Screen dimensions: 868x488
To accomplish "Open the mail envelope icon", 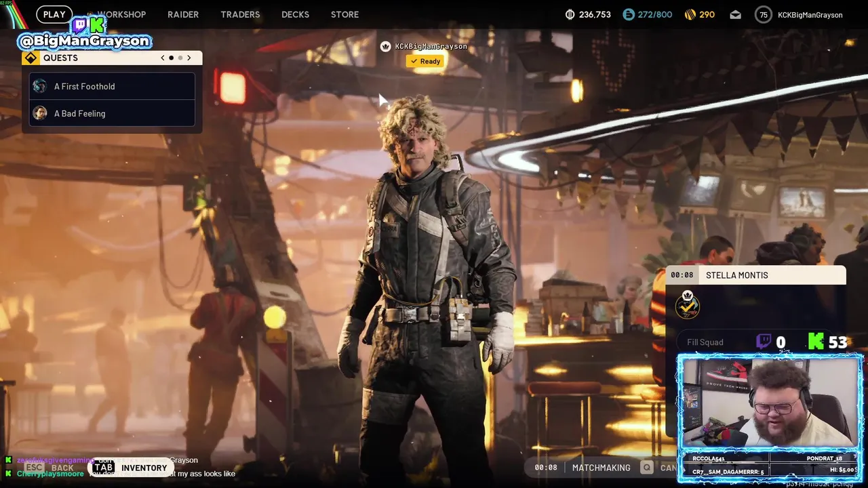I will 735,14.
